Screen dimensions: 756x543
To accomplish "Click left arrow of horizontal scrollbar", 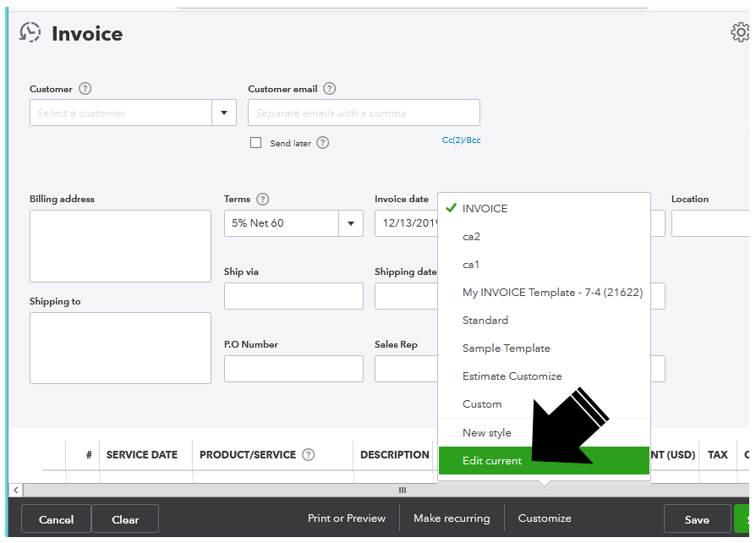I will click(15, 490).
